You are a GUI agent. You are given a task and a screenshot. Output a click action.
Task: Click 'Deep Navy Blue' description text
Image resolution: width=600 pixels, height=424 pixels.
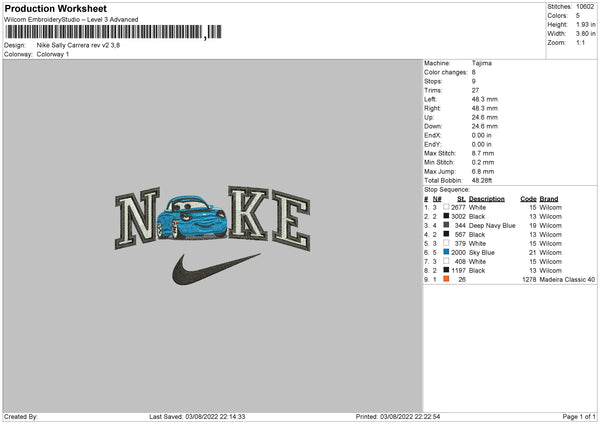click(492, 225)
